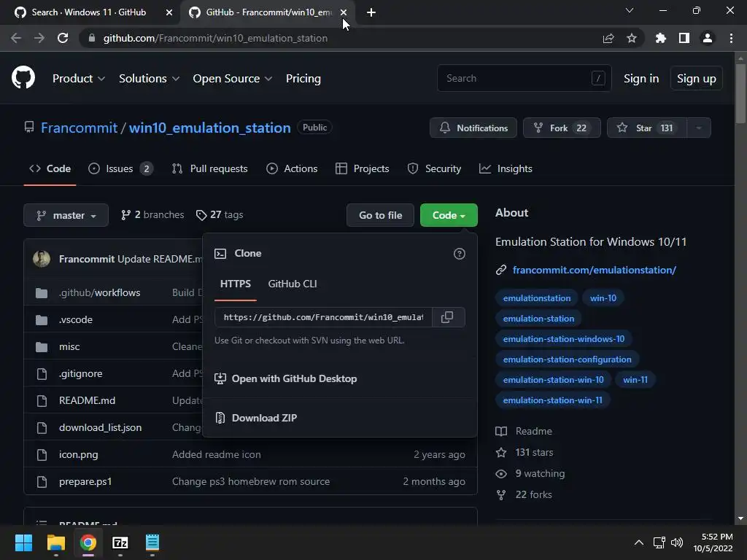
Task: Click the fork icon next to 22 forks
Action: (501, 495)
